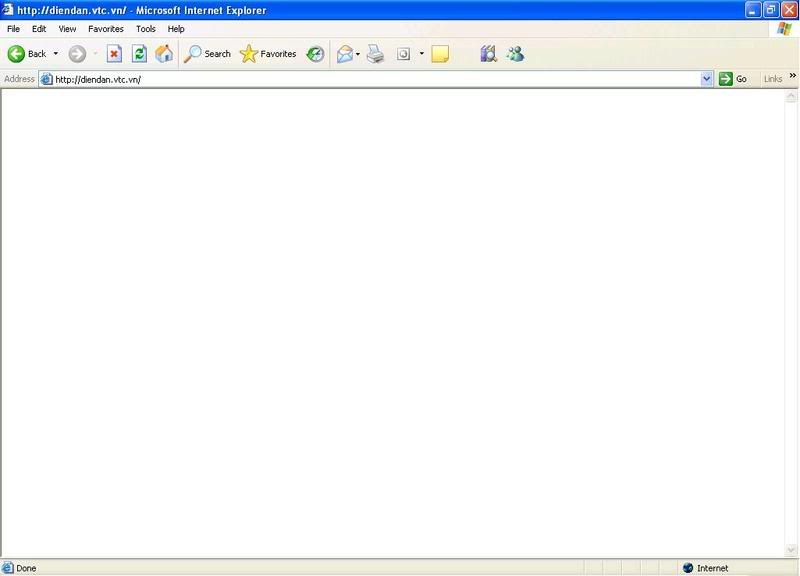Refresh the page with green arrows icon
Viewport: 800px width, 576px height.
pyautogui.click(x=139, y=54)
